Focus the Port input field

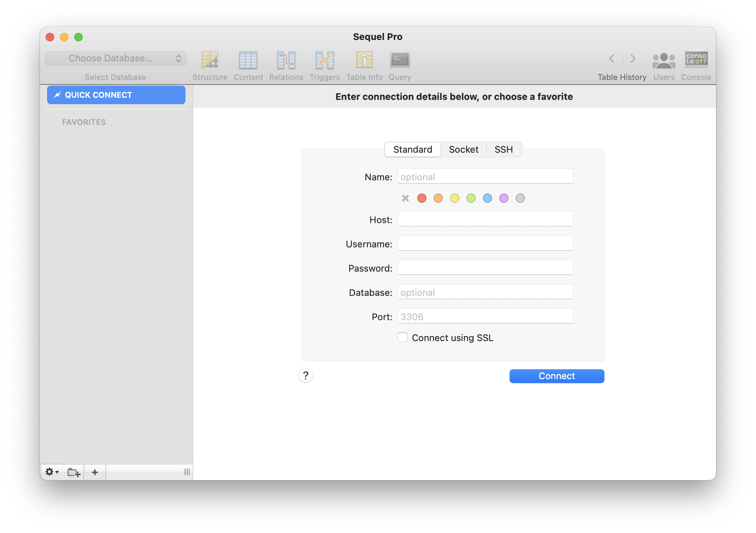point(485,316)
